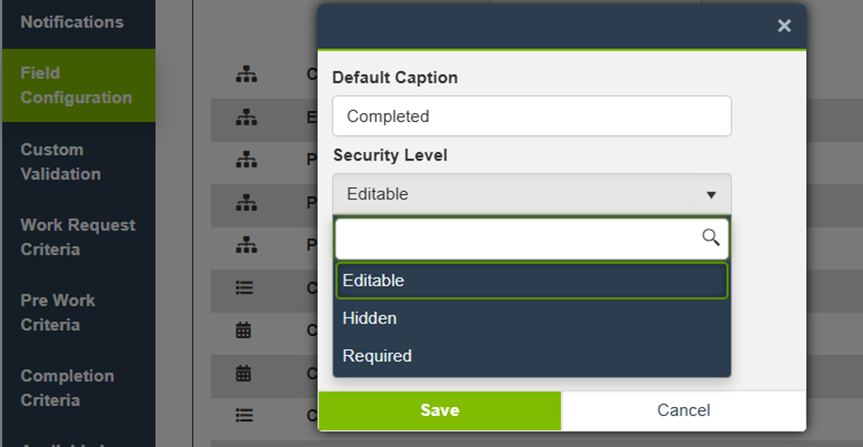Close the dialog with the X icon
The image size is (863, 447).
pyautogui.click(x=784, y=26)
